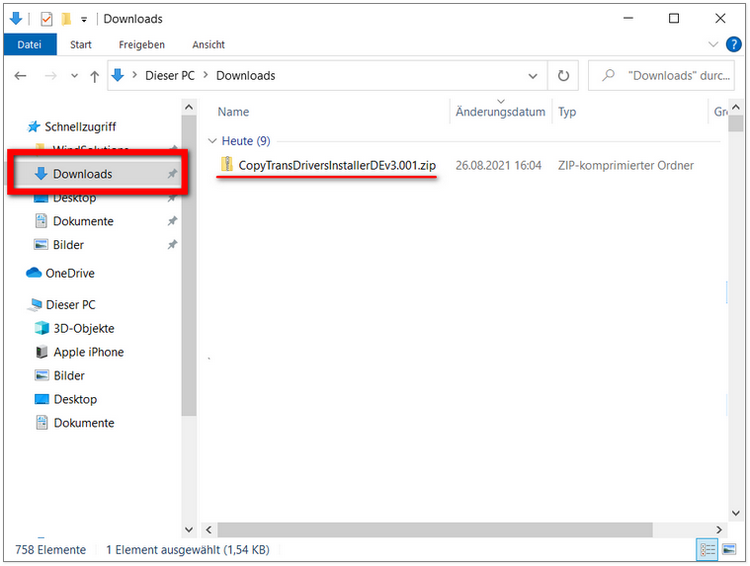Viewport: 750px width, 566px height.
Task: Click file list vertical scroll up arrow
Action: (736, 107)
